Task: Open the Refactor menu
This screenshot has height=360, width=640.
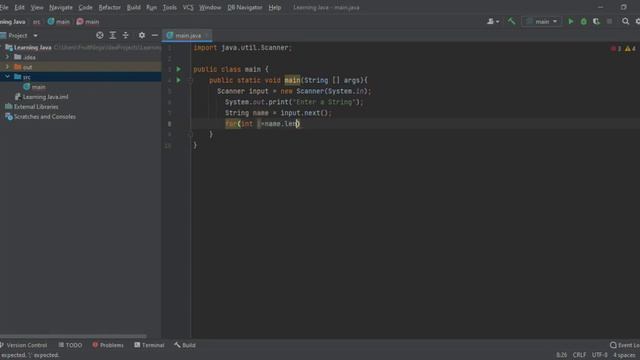Action: tap(109, 7)
